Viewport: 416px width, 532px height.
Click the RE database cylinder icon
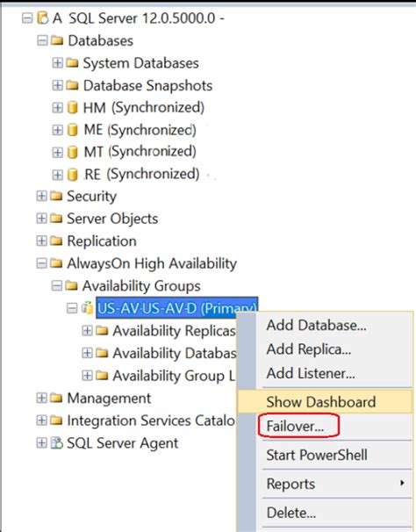[72, 175]
